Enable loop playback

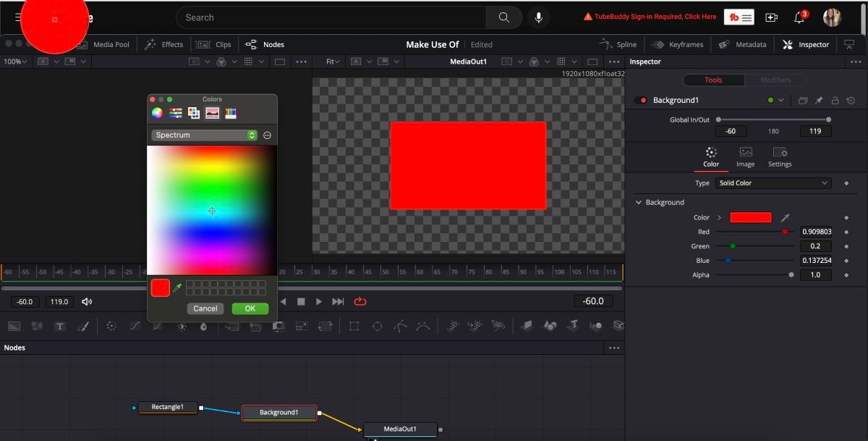tap(360, 301)
